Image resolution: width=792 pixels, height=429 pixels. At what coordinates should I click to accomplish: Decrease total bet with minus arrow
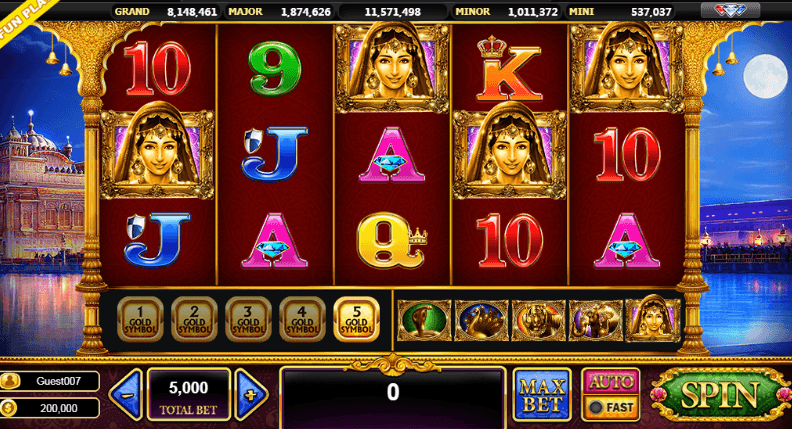pos(126,395)
